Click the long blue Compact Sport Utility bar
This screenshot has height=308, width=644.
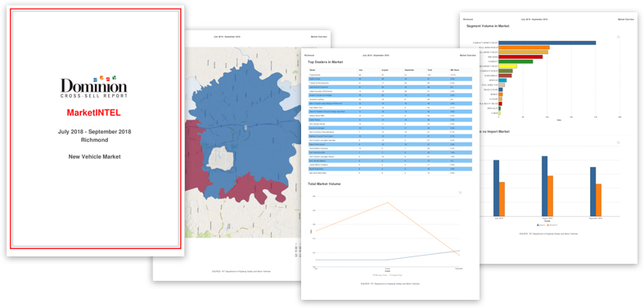[547, 43]
